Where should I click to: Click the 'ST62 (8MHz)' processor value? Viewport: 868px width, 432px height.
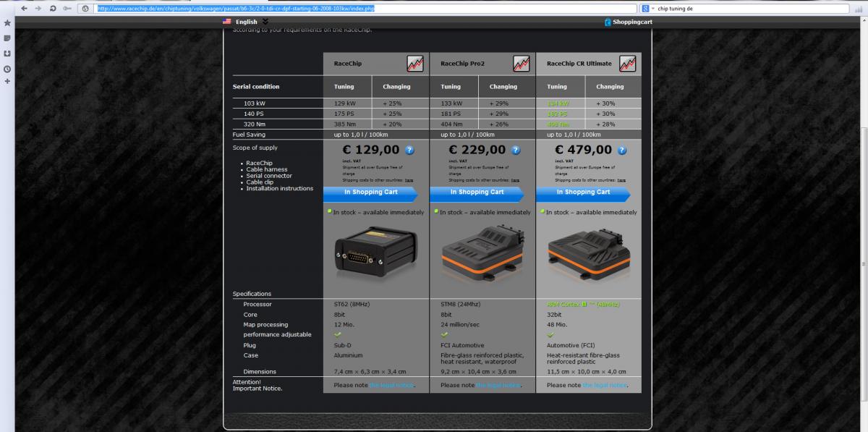click(352, 305)
